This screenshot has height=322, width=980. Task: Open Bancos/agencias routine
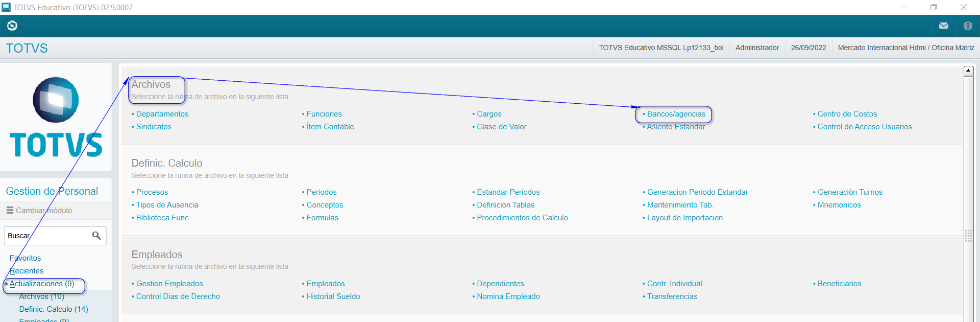(676, 114)
